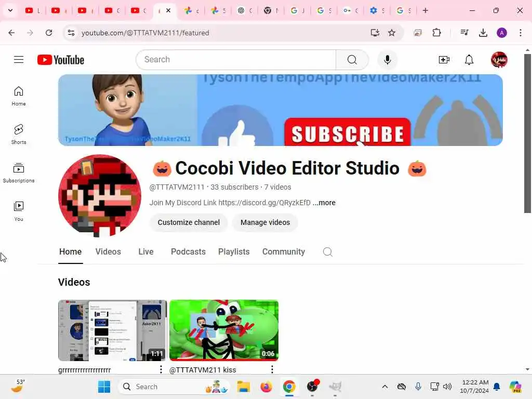Open the Discord link in description
This screenshot has height=399, width=532.
click(264, 203)
